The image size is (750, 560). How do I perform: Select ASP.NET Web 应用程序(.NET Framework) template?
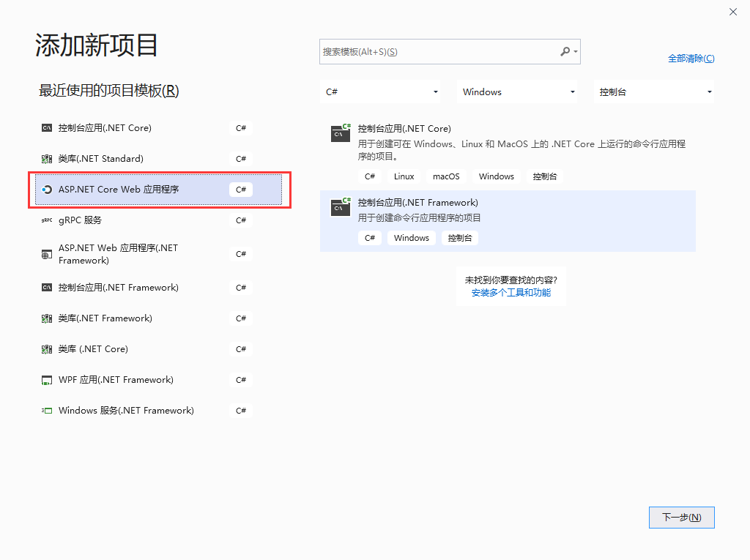(158, 255)
